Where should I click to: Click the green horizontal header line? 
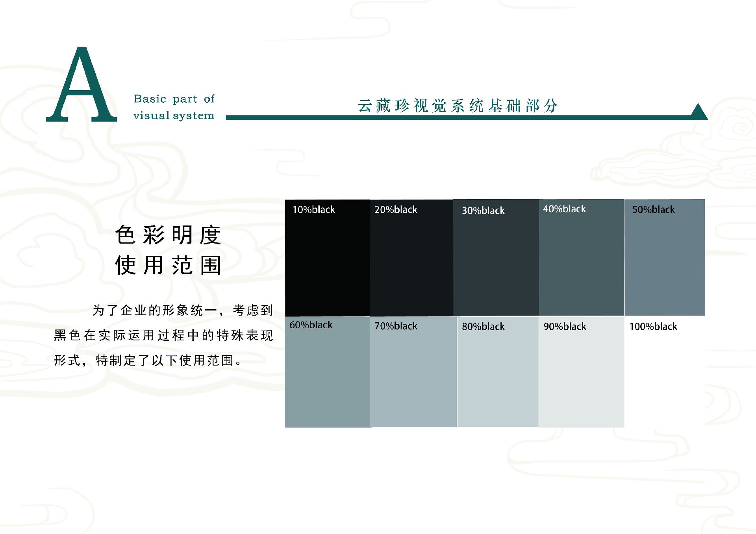click(433, 117)
